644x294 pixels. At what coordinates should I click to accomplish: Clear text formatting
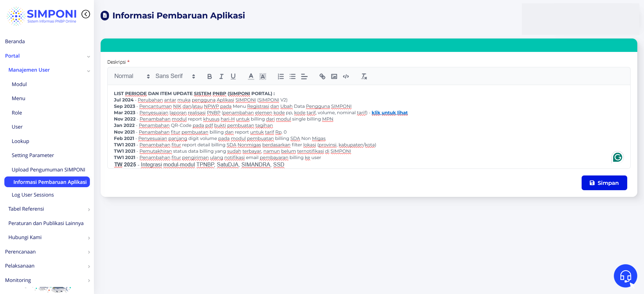pos(364,76)
